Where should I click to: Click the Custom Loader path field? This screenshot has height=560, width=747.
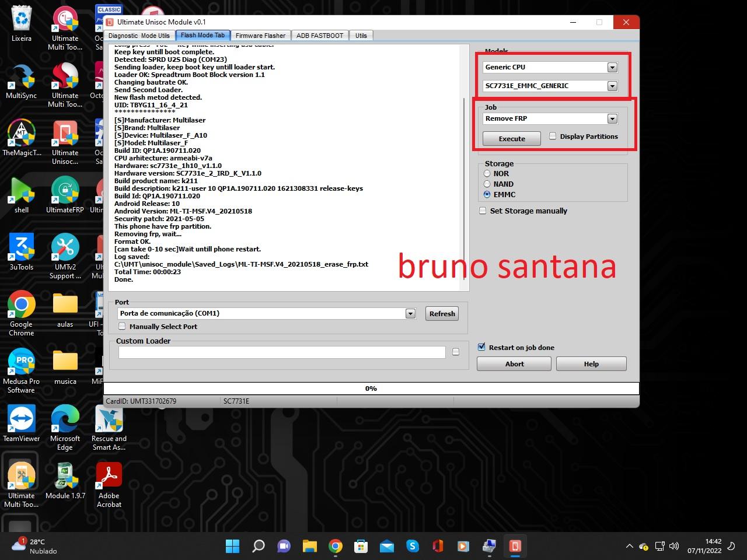click(282, 352)
